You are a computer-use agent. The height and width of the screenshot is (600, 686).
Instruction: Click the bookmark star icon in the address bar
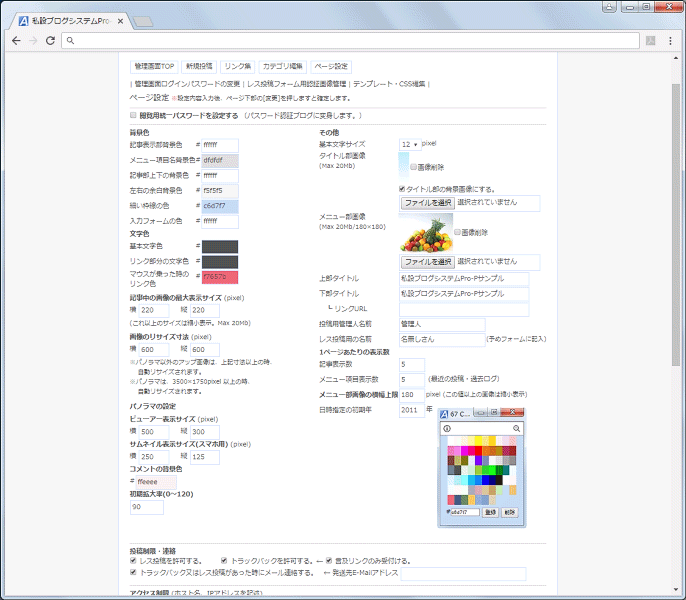point(650,40)
